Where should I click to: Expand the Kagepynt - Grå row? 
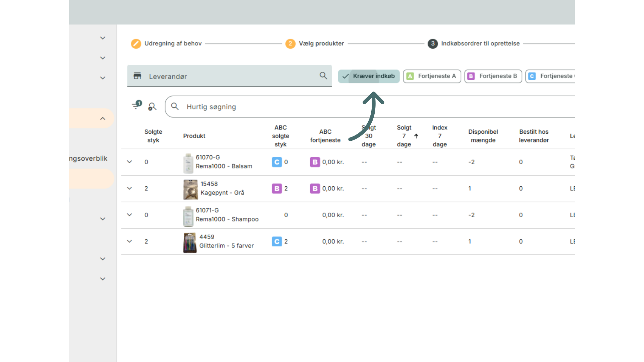tap(129, 188)
